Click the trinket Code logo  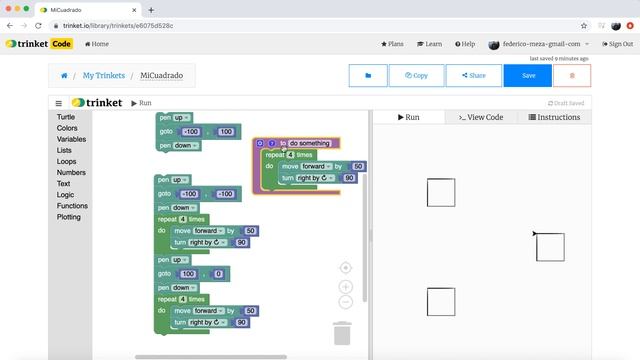39,44
